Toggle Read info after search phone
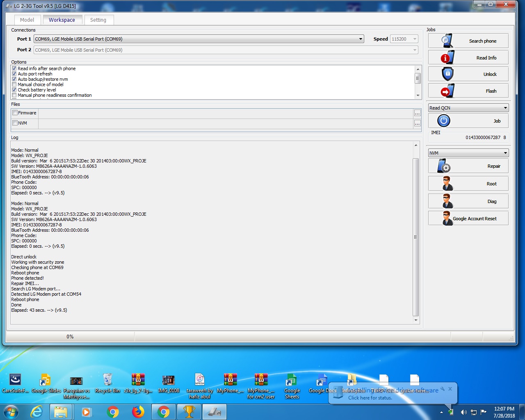 coord(14,68)
